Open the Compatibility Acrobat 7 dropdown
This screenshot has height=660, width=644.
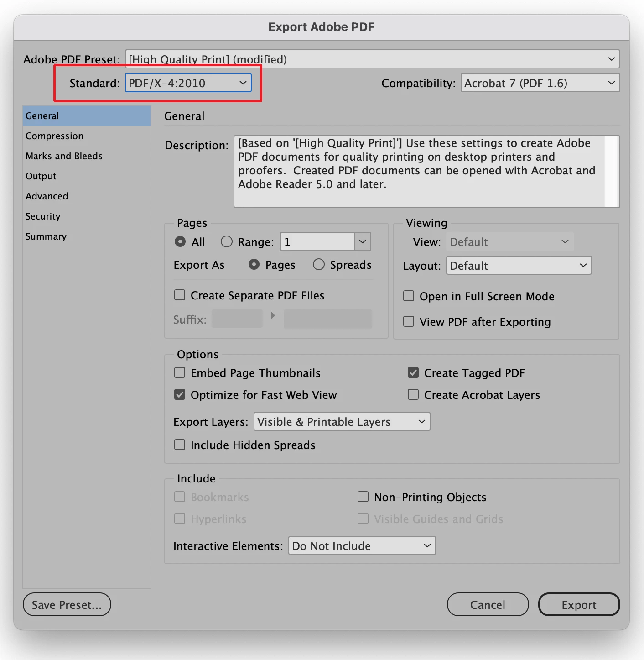(540, 83)
